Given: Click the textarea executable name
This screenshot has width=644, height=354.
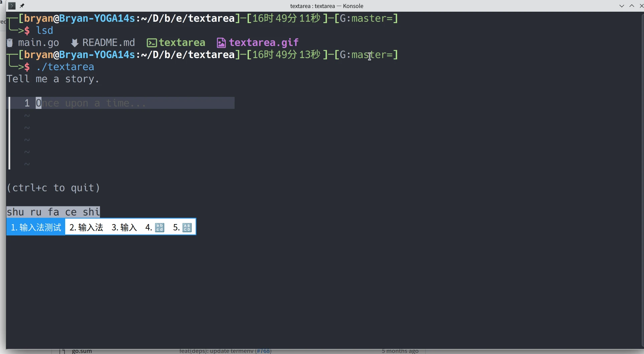Looking at the screenshot, I should (182, 43).
